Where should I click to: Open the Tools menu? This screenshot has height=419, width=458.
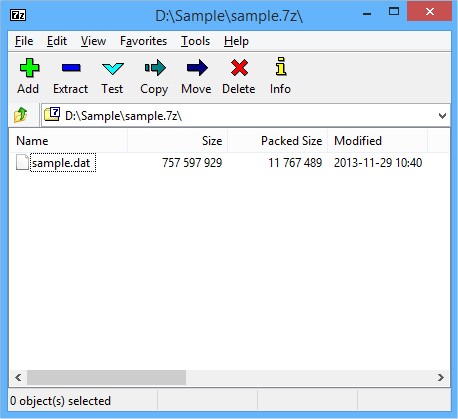coord(195,41)
